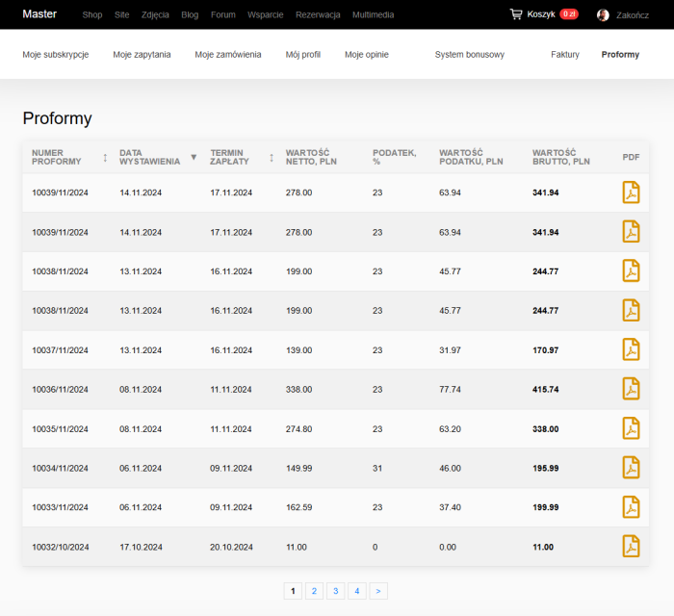Download PDF for 10035/11/2024 proforma
This screenshot has width=674, height=616.
(631, 428)
